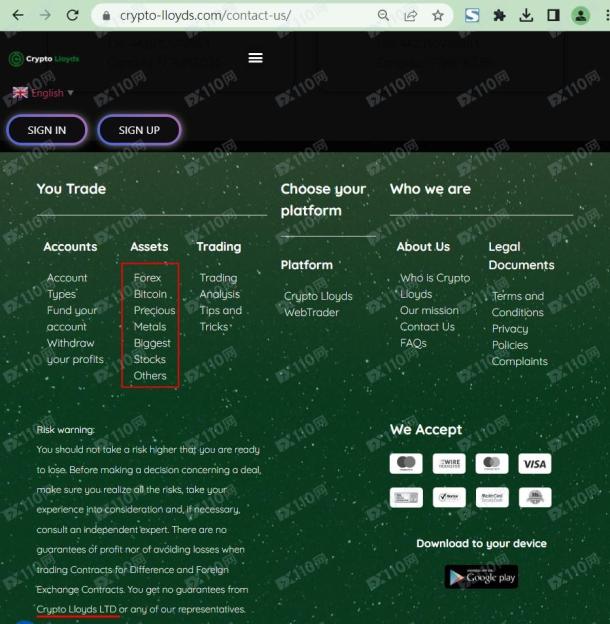Go back using the browser back arrow
This screenshot has height=624, width=610.
[18, 15]
